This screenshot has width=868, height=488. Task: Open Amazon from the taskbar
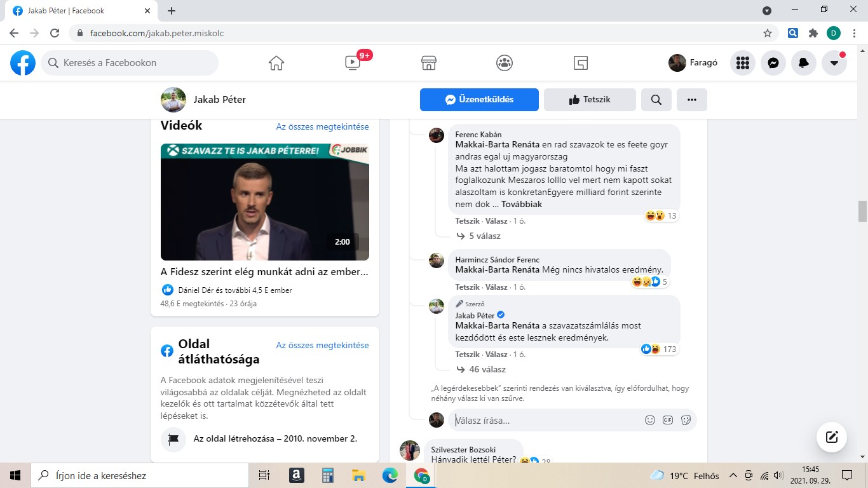[x=296, y=475]
